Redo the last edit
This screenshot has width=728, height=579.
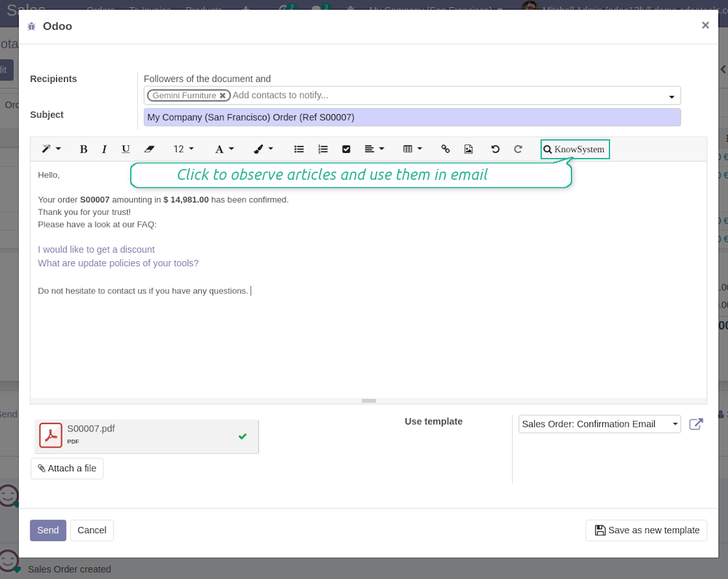(518, 149)
